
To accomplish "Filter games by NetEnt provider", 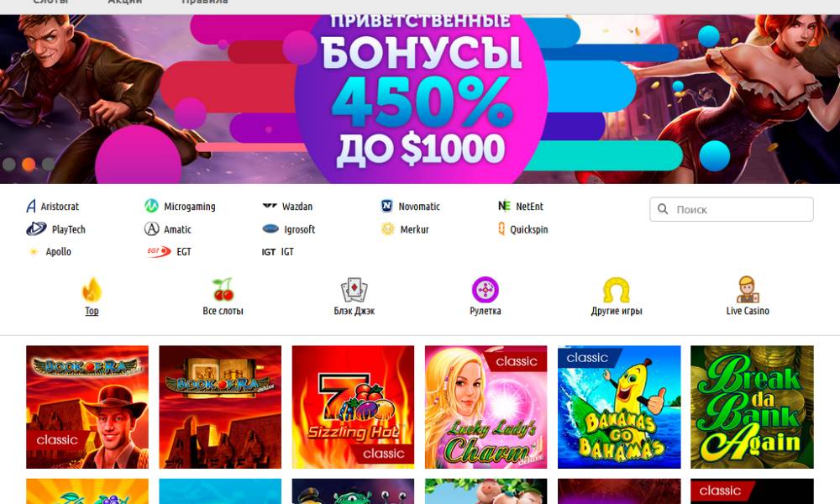I will point(521,206).
